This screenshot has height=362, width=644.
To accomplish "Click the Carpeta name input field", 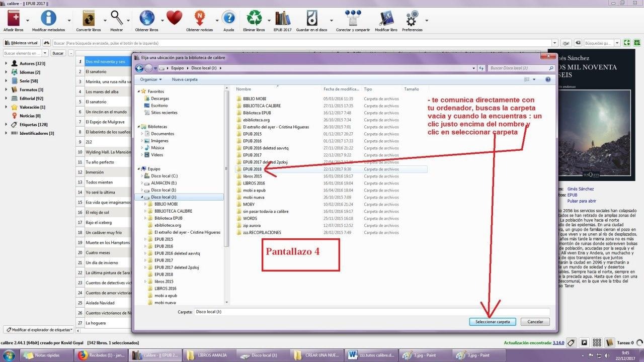I will [x=372, y=312].
